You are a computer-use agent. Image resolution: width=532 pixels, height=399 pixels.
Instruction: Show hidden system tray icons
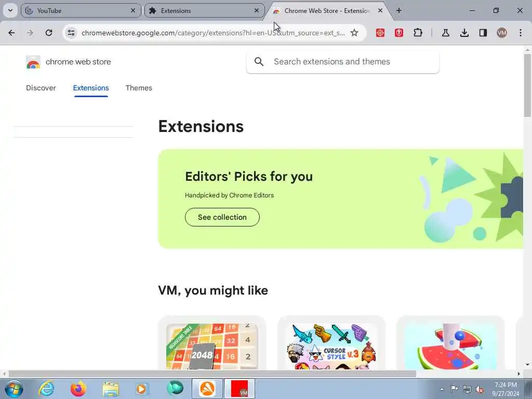coord(442,389)
